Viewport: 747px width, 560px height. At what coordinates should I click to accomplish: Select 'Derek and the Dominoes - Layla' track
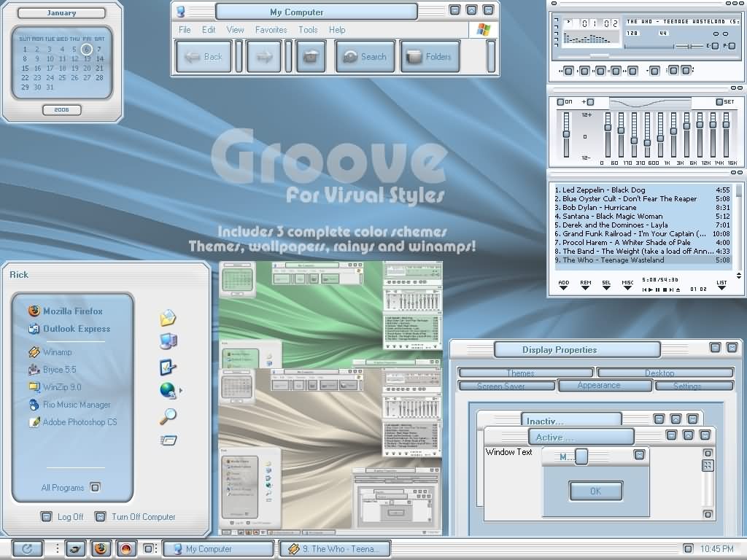point(642,225)
